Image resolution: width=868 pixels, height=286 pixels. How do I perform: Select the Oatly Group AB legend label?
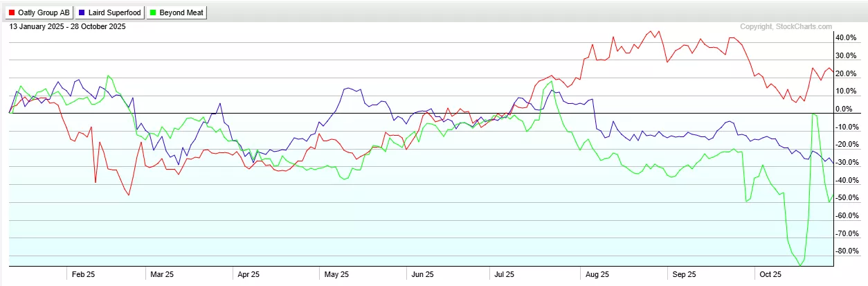[x=44, y=12]
